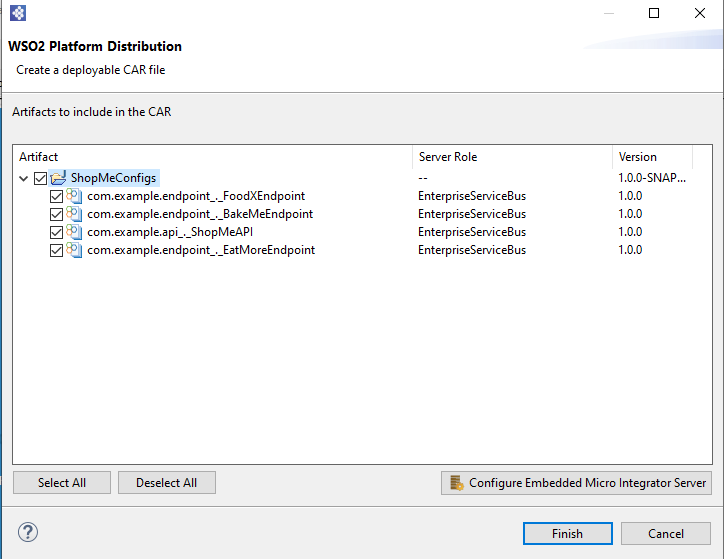Image resolution: width=724 pixels, height=559 pixels.
Task: Click version 1.0.0 in ShopMeAPI row
Action: 630,232
